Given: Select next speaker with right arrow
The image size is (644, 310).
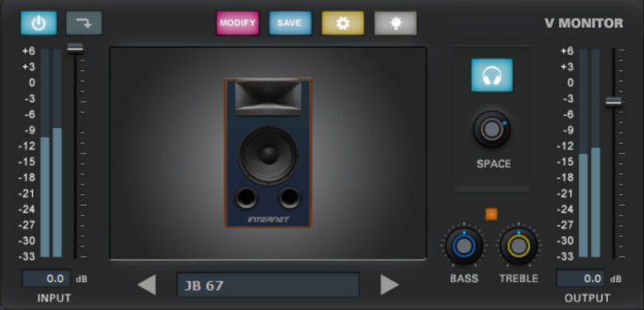Looking at the screenshot, I should click(390, 284).
